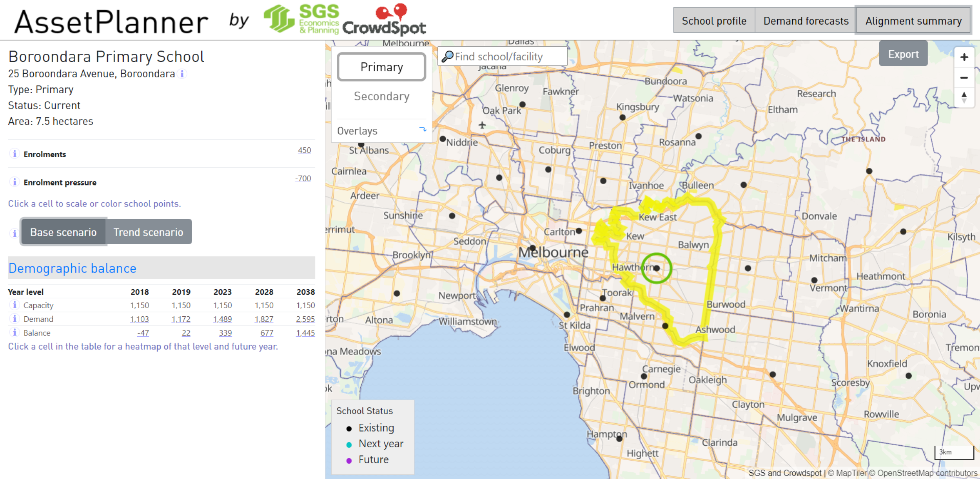
Task: Click the Demand row info icon
Action: click(x=15, y=319)
